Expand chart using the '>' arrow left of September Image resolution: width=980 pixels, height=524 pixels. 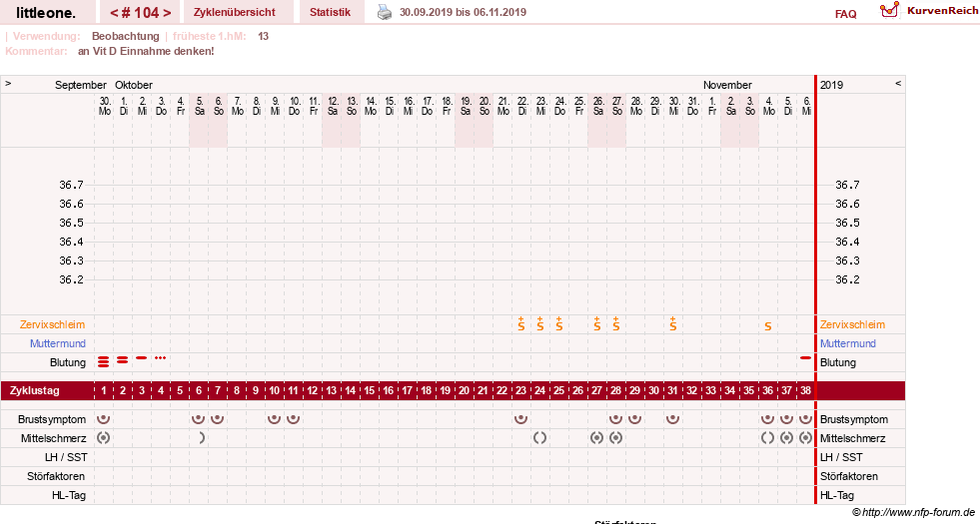(x=8, y=83)
